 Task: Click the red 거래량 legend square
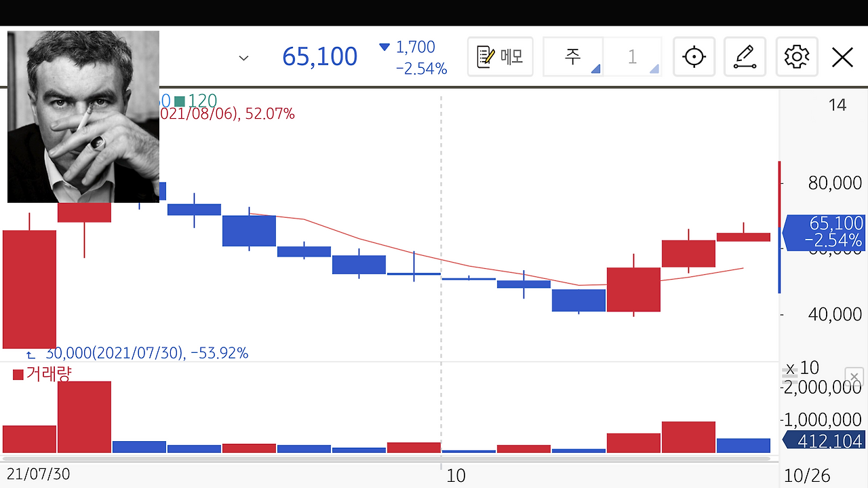tap(18, 374)
